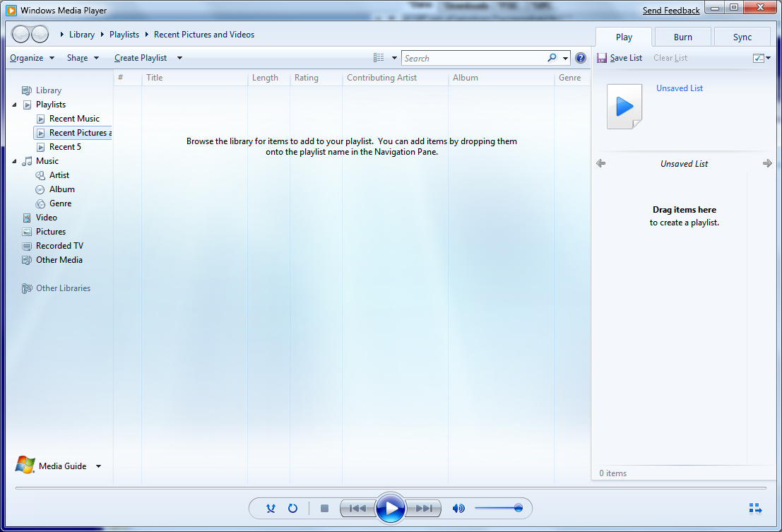Collapse the Music tree node
Screen dimensions: 782x532
(14, 161)
